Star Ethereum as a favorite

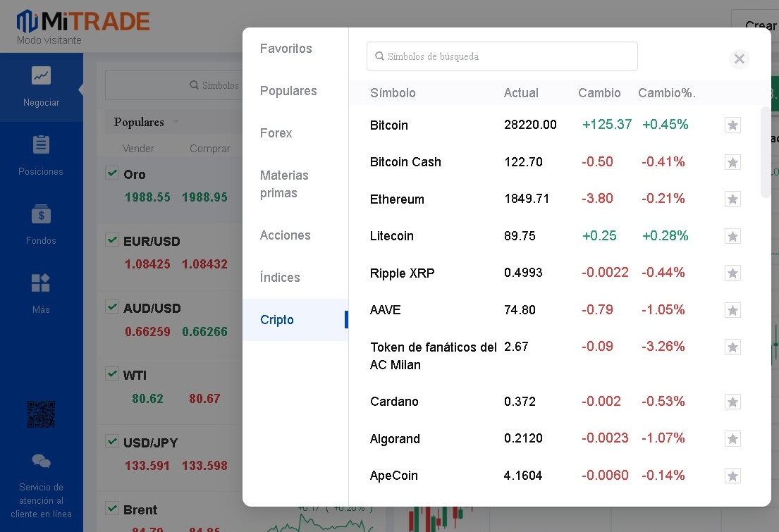point(732,199)
